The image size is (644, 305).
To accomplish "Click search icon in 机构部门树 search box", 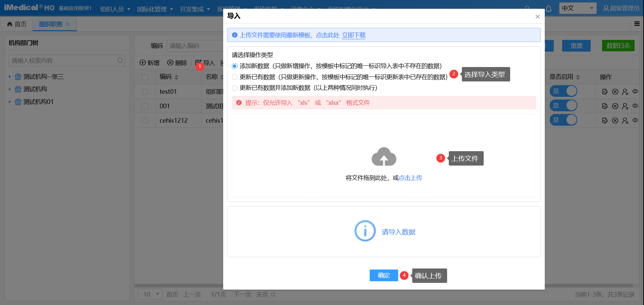I will click(x=120, y=60).
